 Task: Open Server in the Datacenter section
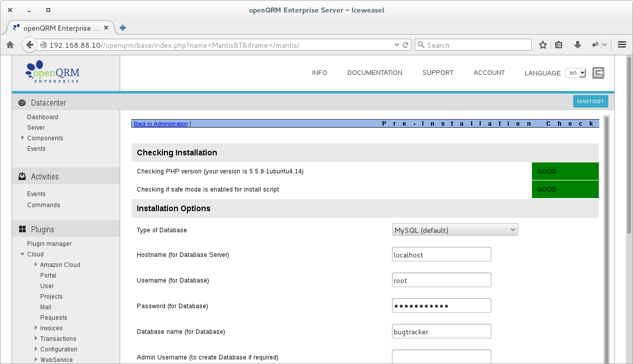pyautogui.click(x=36, y=127)
